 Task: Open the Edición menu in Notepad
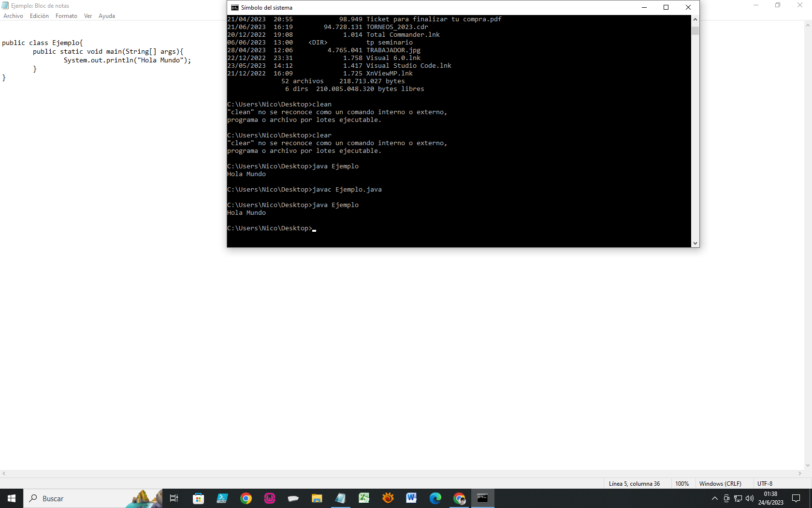39,16
